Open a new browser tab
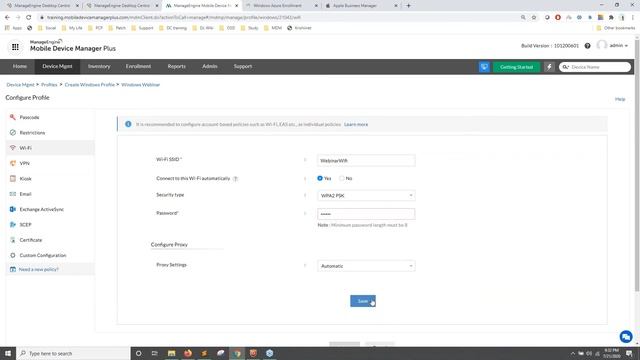The height and width of the screenshot is (360, 640). coord(408,6)
